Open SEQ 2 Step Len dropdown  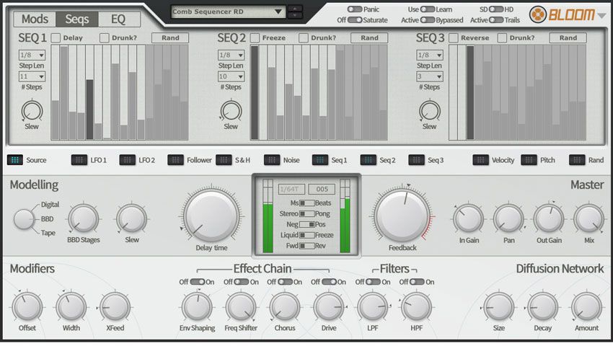click(x=231, y=55)
